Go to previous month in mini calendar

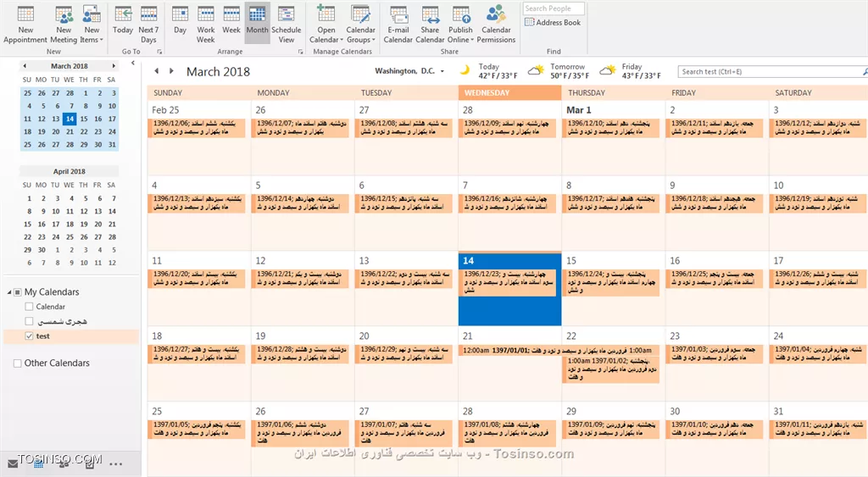[x=25, y=66]
